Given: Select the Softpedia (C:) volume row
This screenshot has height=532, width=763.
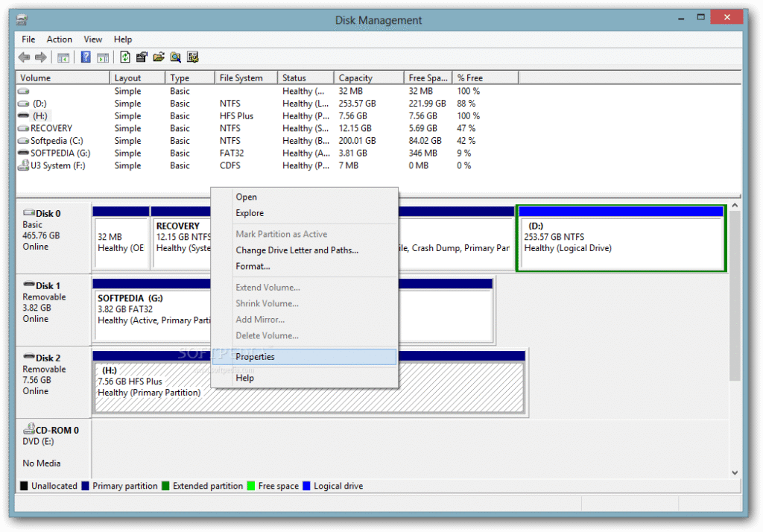Looking at the screenshot, I should point(57,141).
